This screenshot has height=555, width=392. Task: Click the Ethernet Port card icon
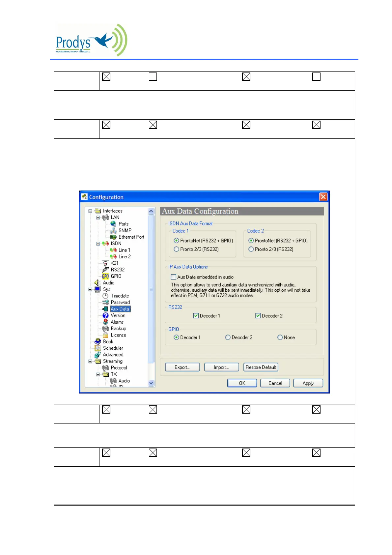click(x=113, y=237)
